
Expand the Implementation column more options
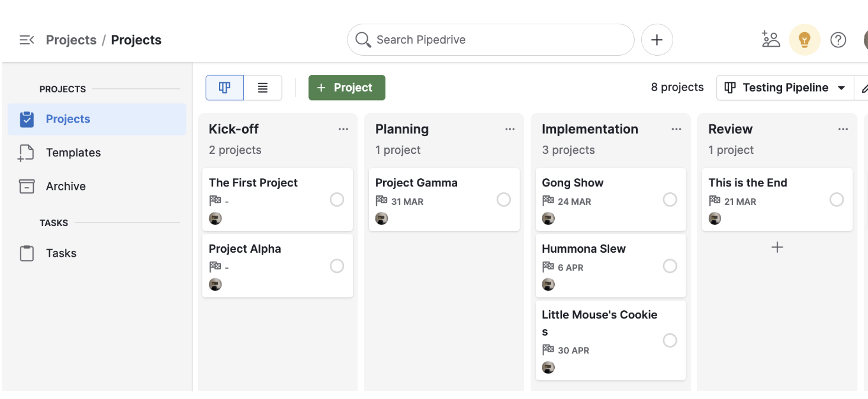tap(676, 130)
